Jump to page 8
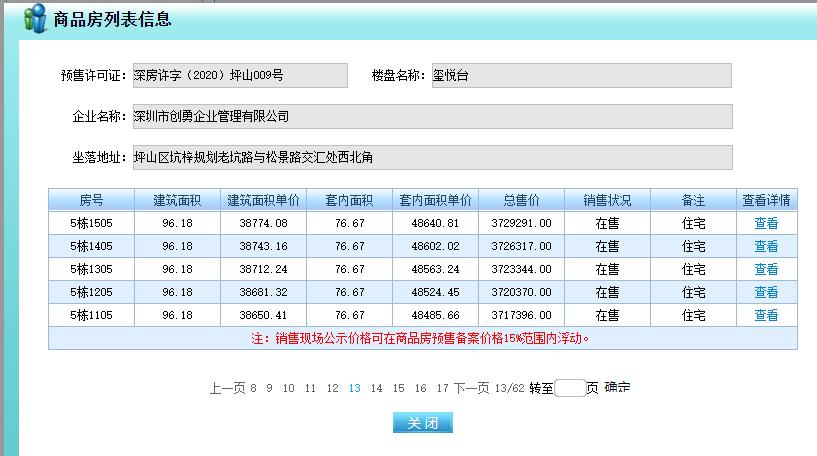Viewport: 817px width, 456px height. click(253, 388)
